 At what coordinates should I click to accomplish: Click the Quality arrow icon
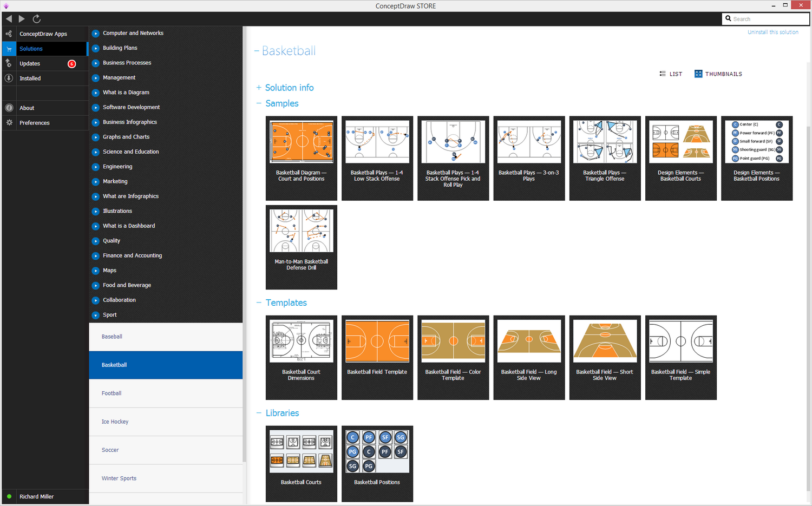point(95,241)
